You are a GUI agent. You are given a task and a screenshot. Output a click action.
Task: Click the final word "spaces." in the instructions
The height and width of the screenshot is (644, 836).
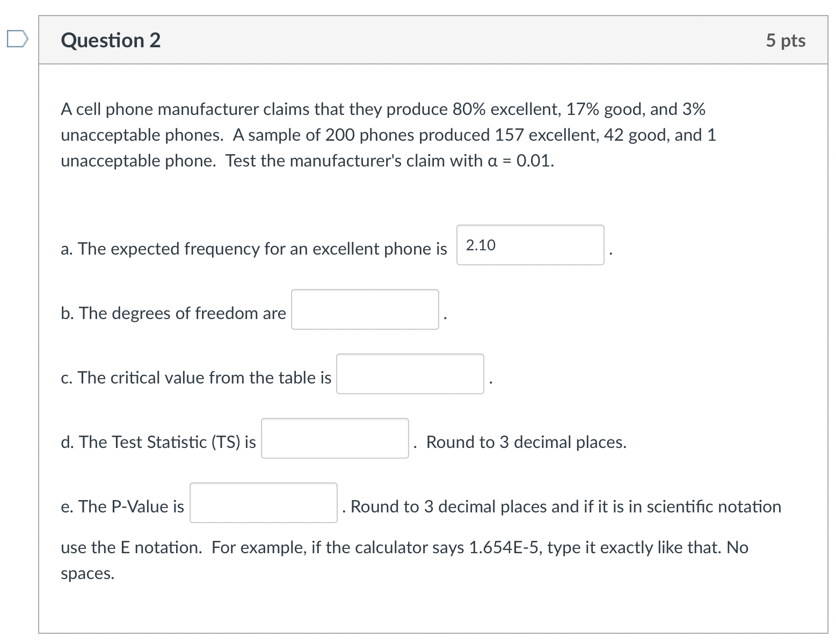[x=88, y=574]
